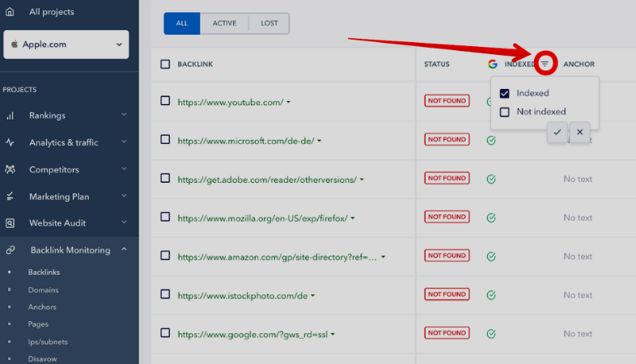Click the Google logo in Indexed header

[x=493, y=64]
